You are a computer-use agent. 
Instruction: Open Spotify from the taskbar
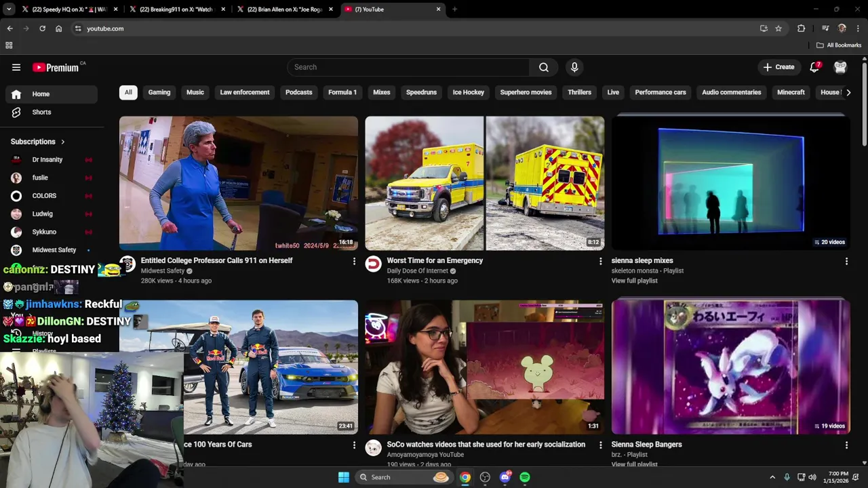pyautogui.click(x=525, y=477)
